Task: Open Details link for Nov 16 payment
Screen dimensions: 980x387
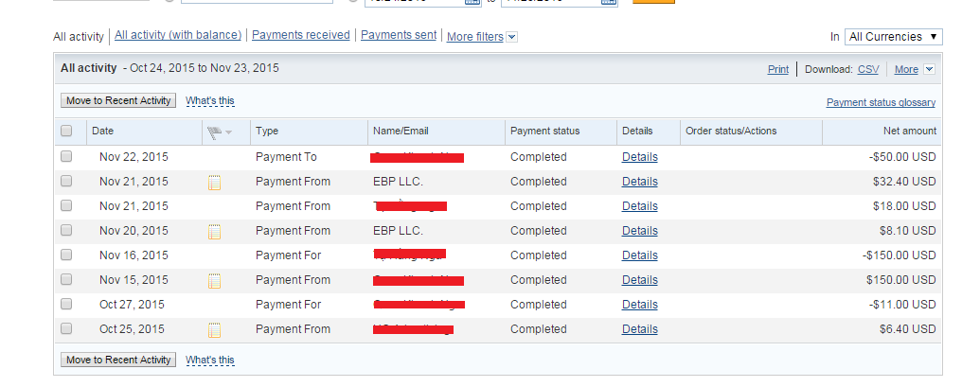Action: (639, 255)
